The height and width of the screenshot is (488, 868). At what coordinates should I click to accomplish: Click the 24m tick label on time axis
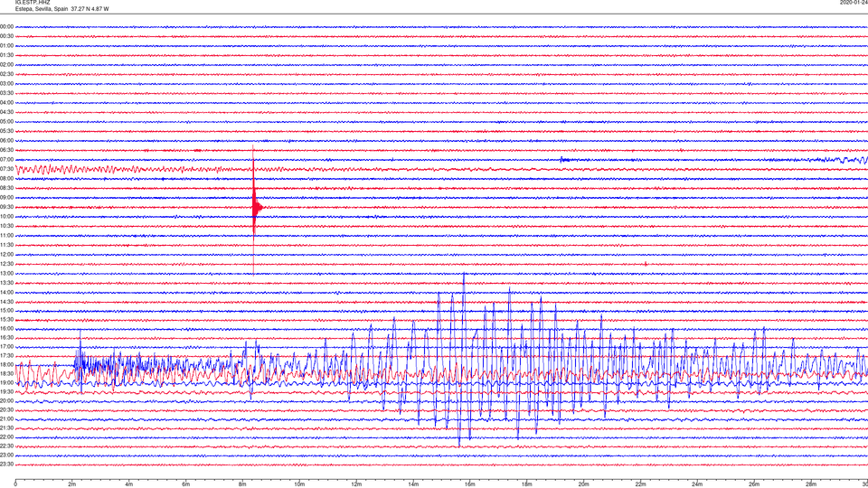(697, 484)
